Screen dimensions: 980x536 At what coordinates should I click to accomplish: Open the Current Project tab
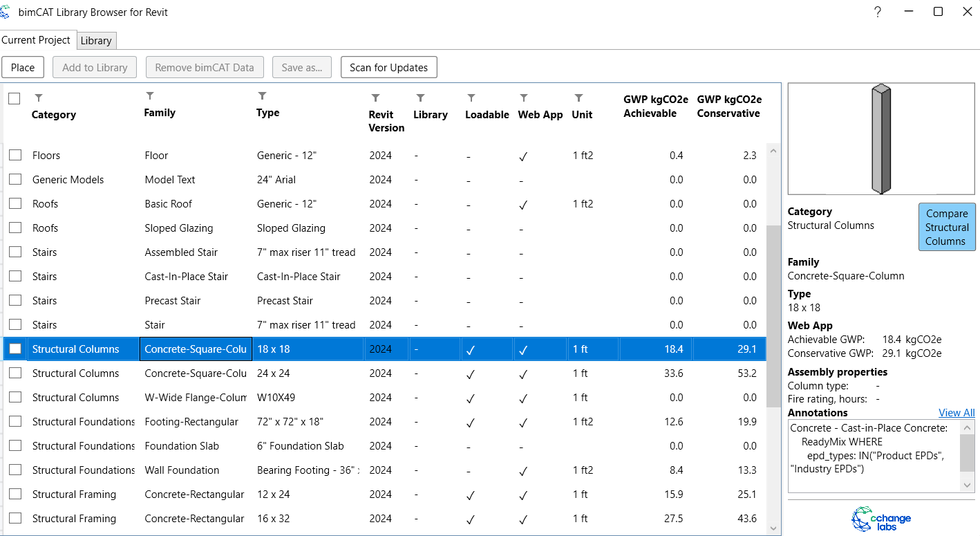(36, 40)
